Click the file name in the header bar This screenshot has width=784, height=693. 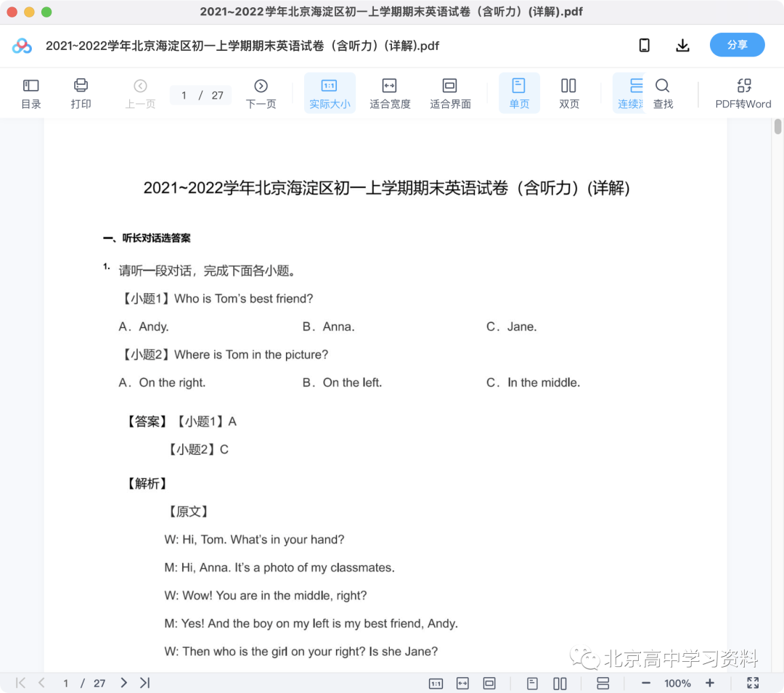(242, 46)
